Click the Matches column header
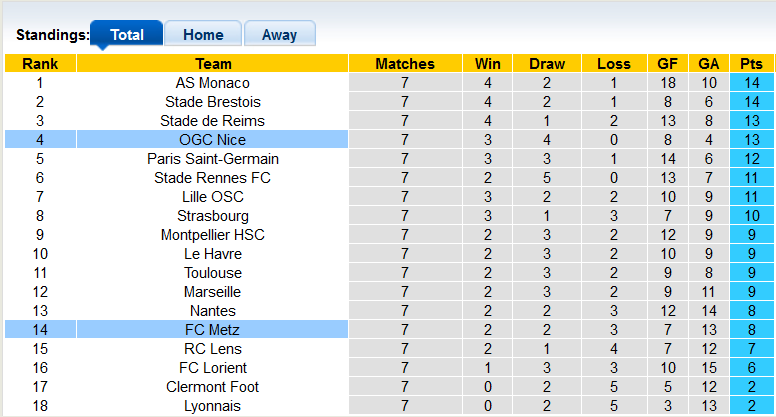 [405, 64]
